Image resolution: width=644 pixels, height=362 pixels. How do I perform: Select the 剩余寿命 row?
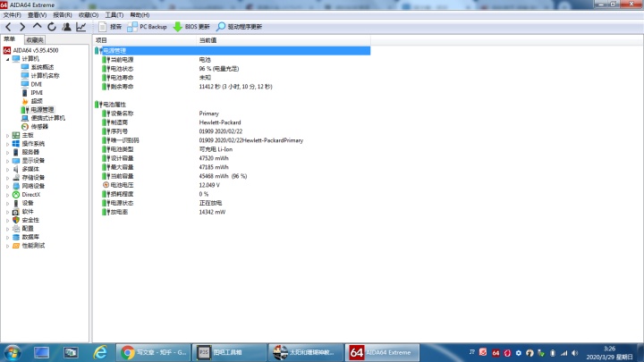click(x=232, y=87)
